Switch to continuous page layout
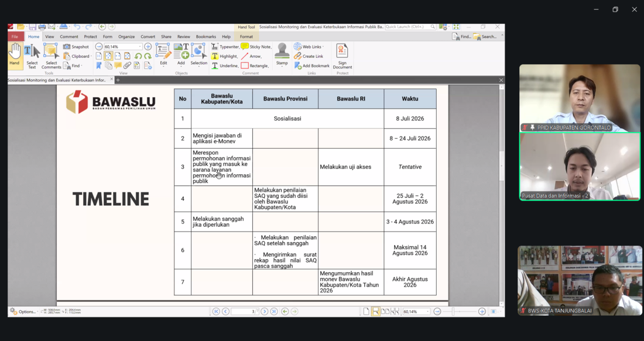Viewport: 644px width, 341px height. tap(375, 311)
